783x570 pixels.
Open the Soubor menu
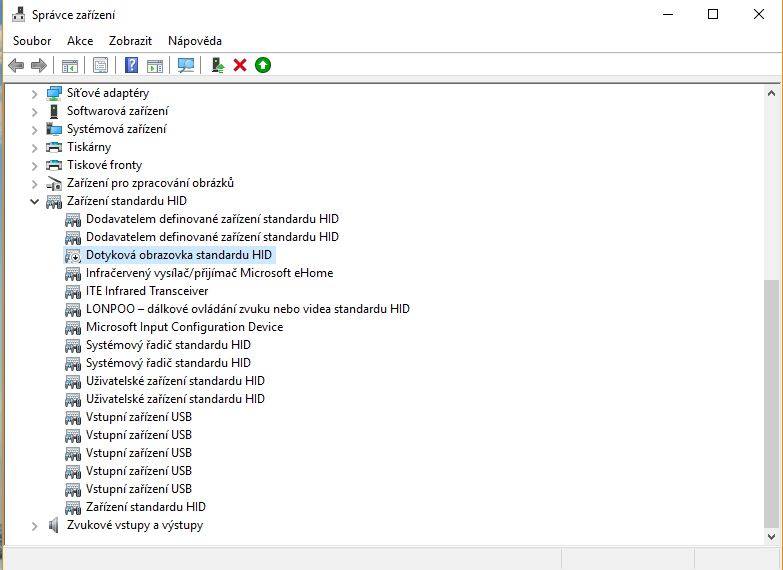[x=32, y=41]
